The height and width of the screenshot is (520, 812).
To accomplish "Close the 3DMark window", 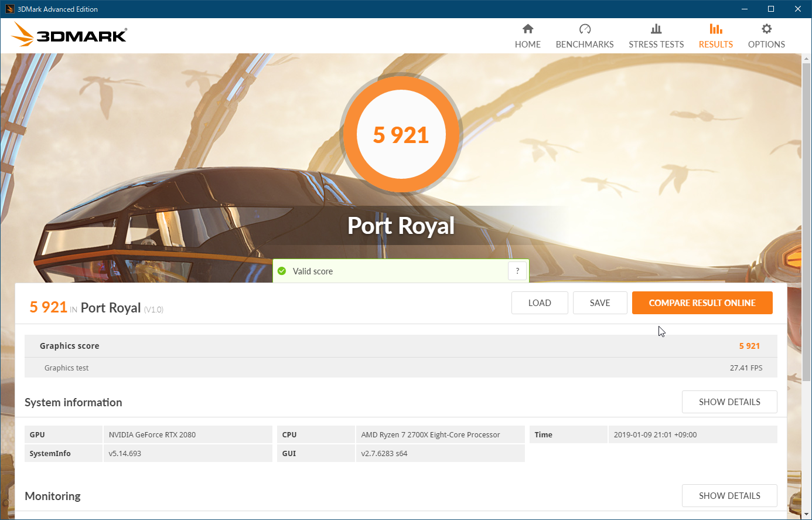I will 798,9.
